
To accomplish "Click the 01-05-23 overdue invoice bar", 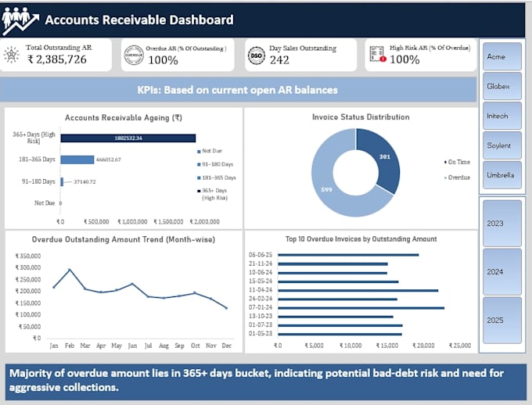I will point(340,334).
